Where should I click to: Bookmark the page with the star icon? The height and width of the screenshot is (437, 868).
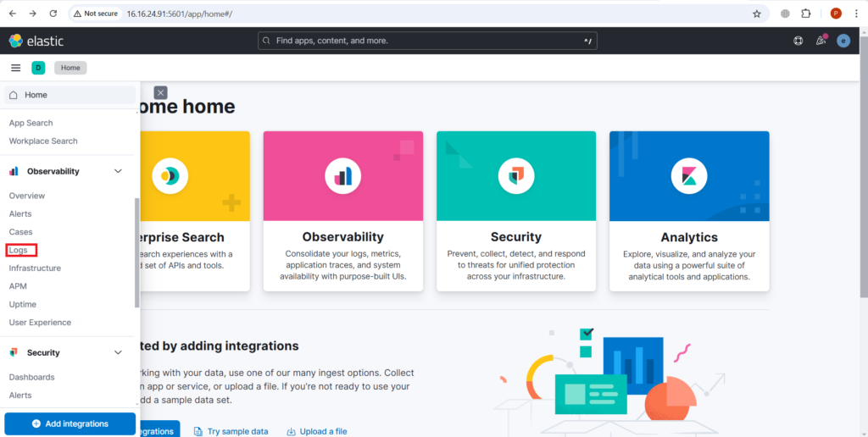(757, 14)
